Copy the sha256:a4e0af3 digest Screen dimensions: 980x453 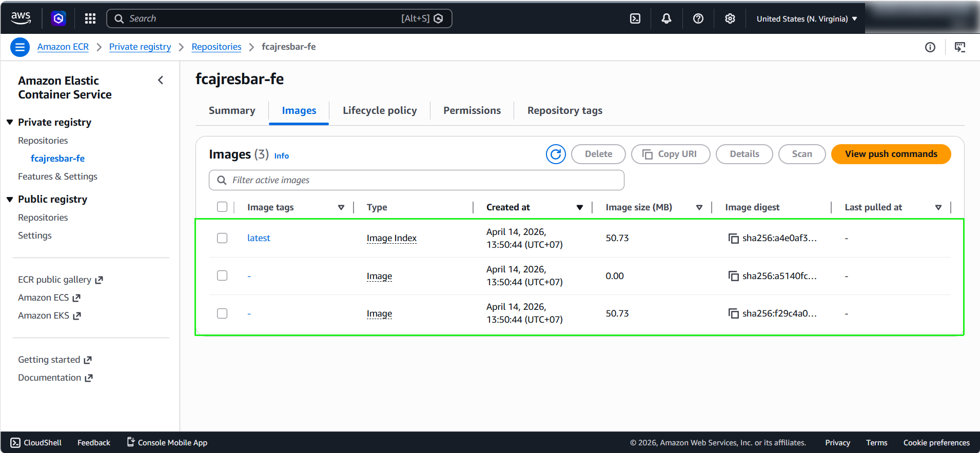(734, 238)
